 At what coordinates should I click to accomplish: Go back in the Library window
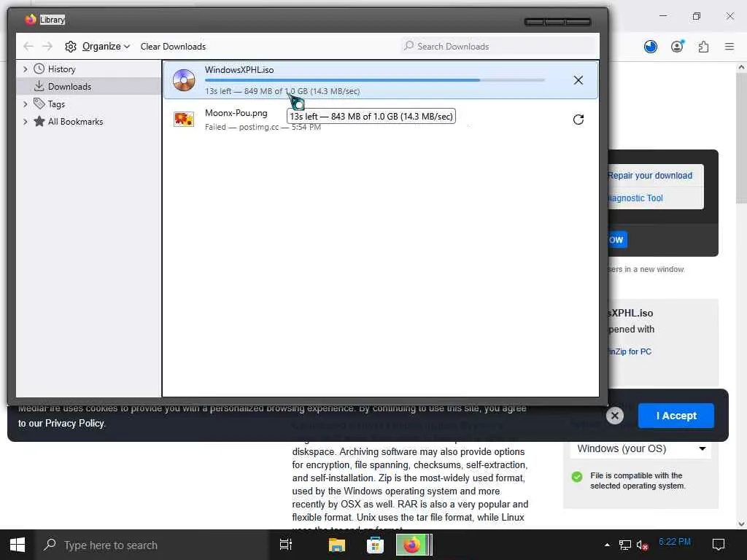coord(28,46)
